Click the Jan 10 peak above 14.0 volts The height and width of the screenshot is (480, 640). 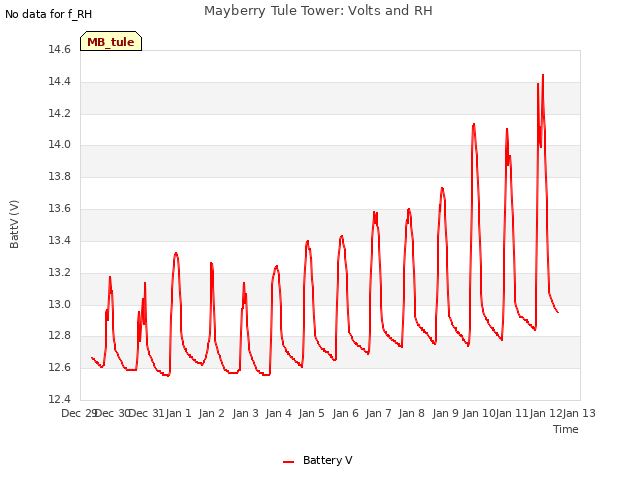pos(474,124)
